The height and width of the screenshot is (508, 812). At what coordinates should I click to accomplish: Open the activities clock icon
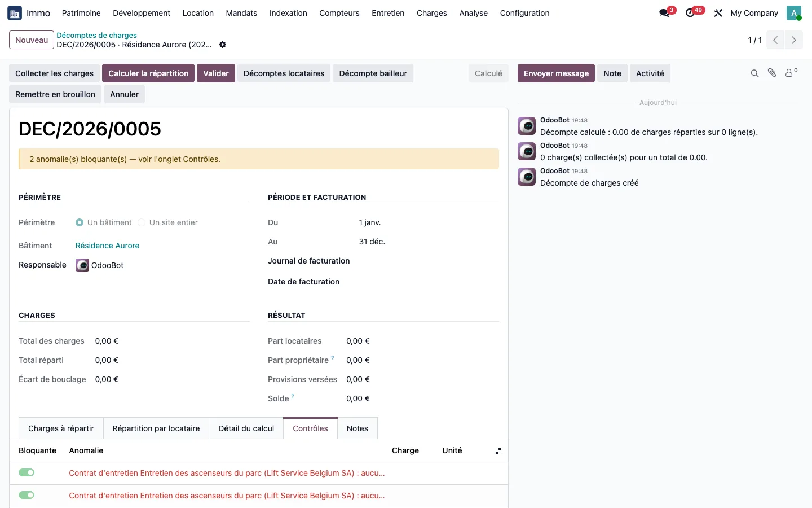690,13
